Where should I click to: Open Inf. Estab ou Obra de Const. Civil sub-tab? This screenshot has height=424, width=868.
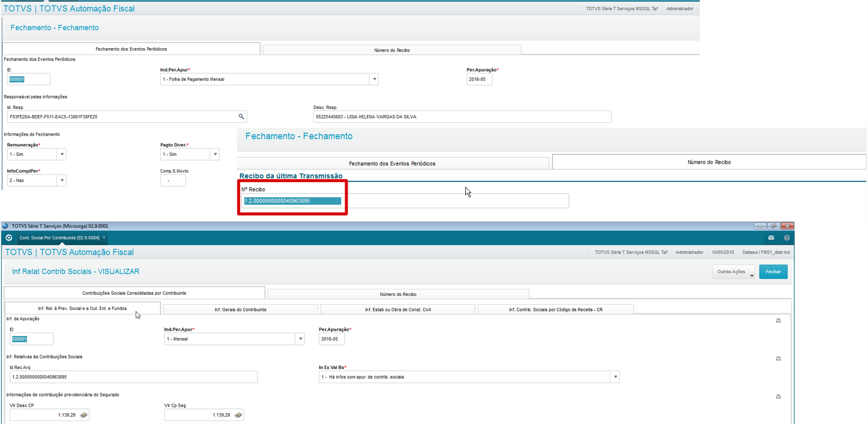(398, 310)
